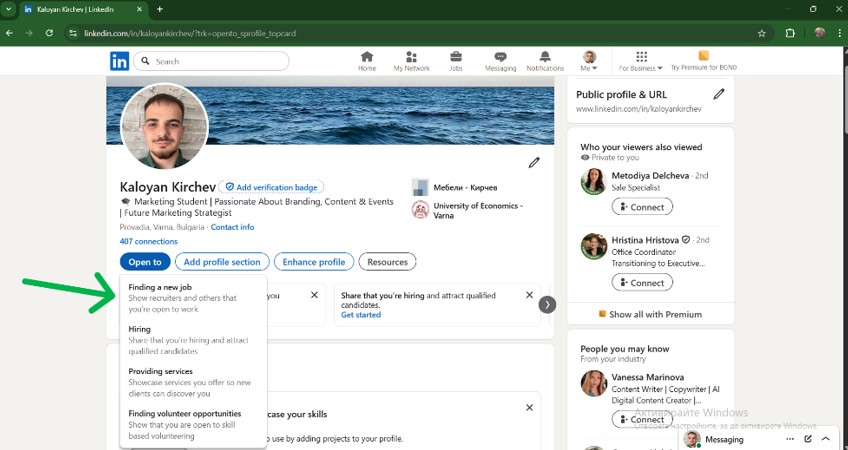Click Add verification badge
Viewport: 848px width, 450px height.
point(271,187)
